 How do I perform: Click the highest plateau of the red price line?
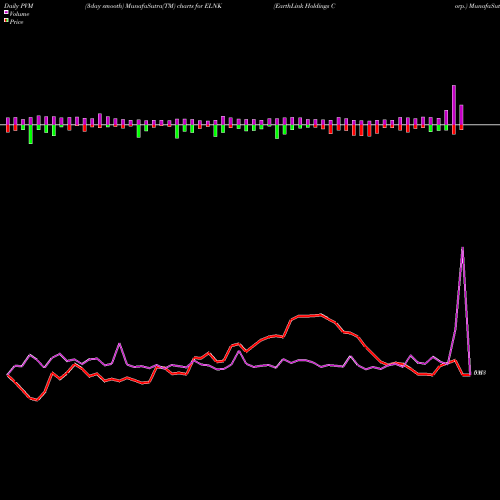coord(310,315)
